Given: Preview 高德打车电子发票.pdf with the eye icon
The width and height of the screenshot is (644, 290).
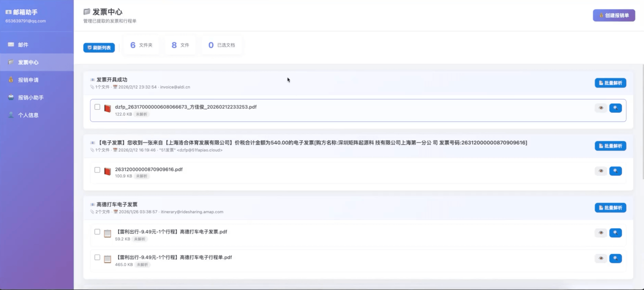Looking at the screenshot, I should click(x=601, y=233).
